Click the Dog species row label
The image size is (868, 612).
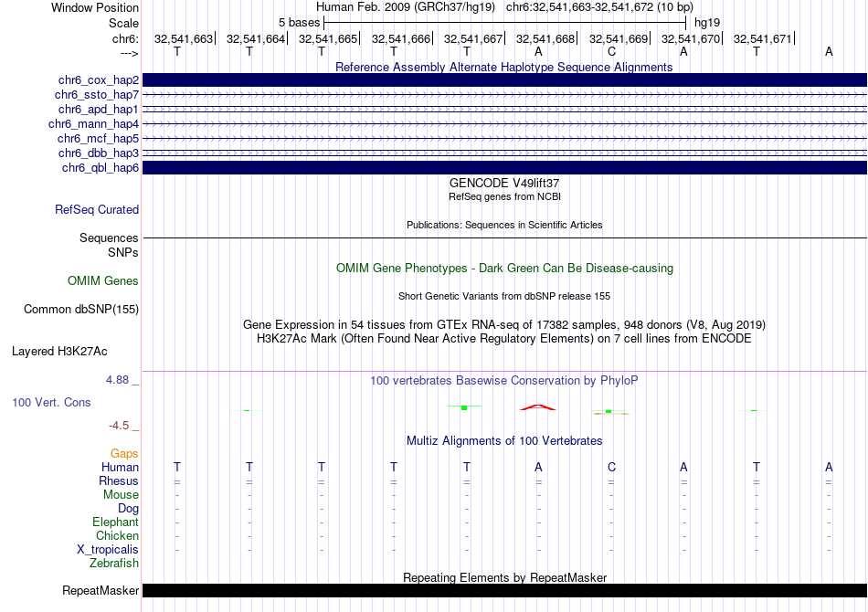pyautogui.click(x=128, y=509)
